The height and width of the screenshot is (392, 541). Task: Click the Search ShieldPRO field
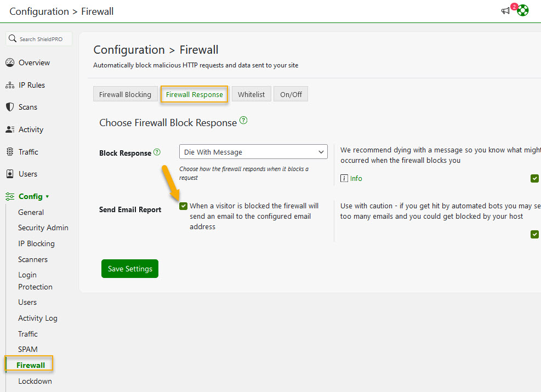38,38
